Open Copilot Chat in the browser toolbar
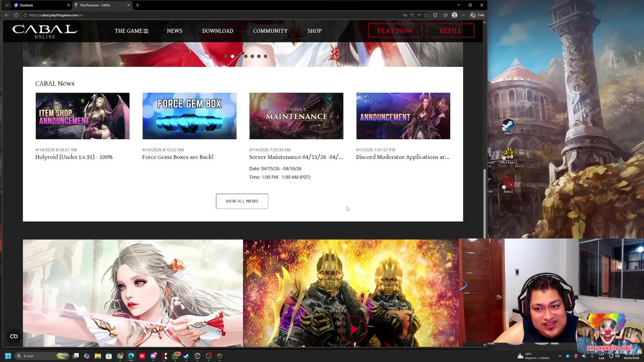 coord(477,15)
